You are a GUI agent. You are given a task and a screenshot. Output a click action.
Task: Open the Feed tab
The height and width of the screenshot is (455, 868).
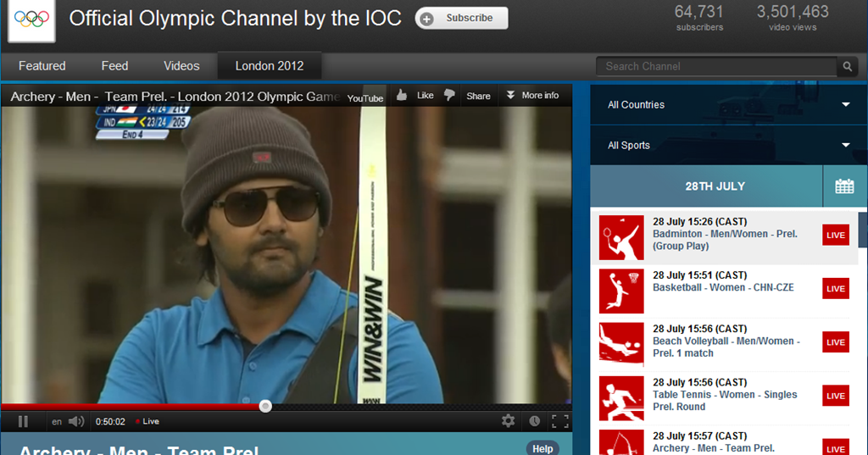114,66
